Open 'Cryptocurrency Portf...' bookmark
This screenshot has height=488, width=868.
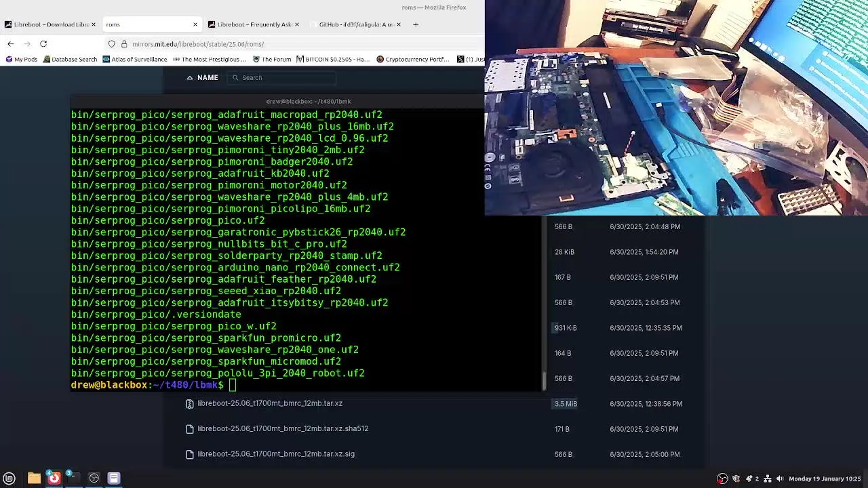[412, 60]
